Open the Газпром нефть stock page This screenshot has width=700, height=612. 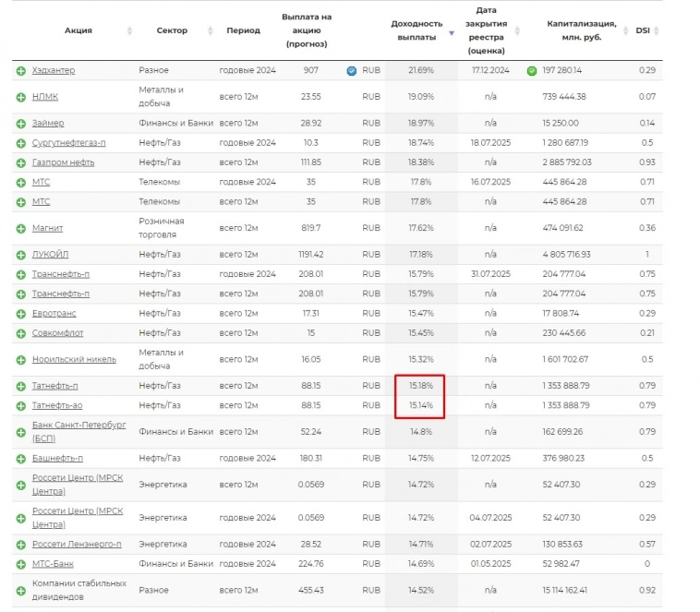[61, 162]
